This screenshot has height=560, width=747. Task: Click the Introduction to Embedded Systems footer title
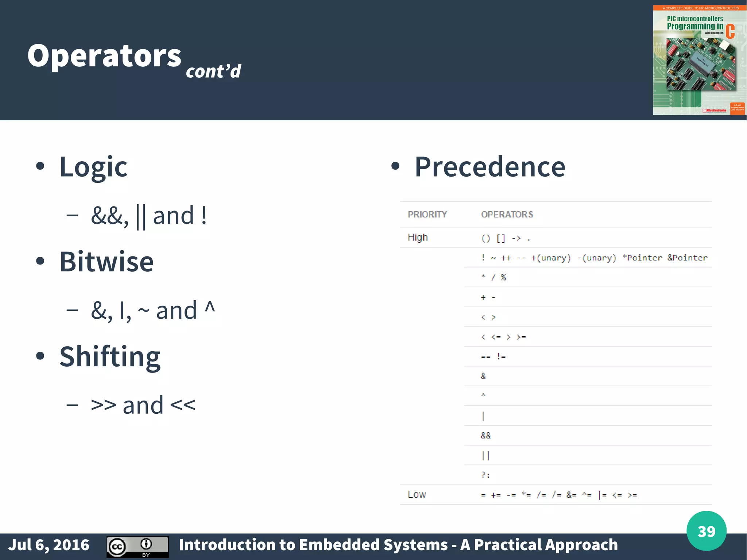coord(398,545)
